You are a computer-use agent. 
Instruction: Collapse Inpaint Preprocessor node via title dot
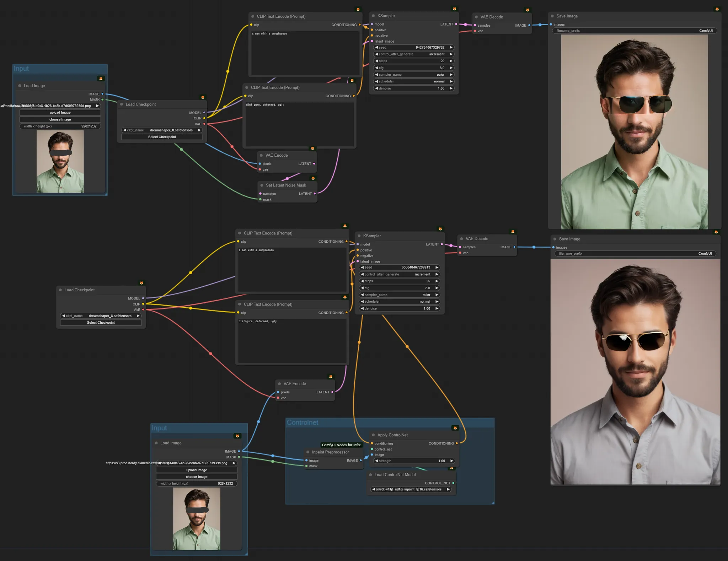coord(308,452)
